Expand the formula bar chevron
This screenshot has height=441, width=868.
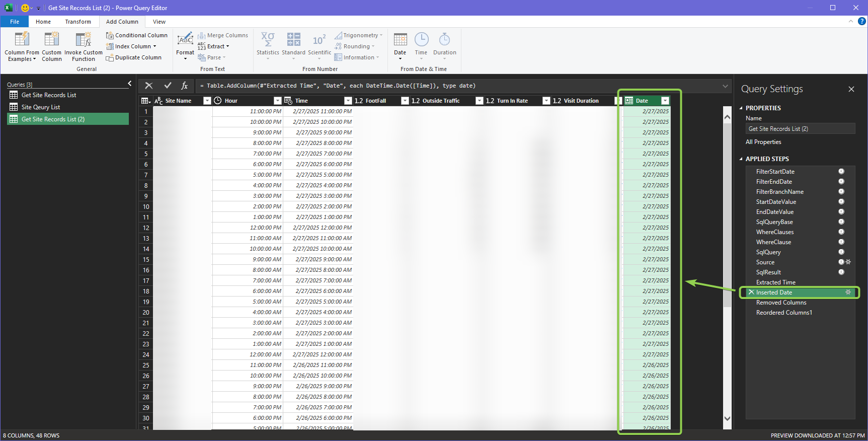pyautogui.click(x=725, y=86)
